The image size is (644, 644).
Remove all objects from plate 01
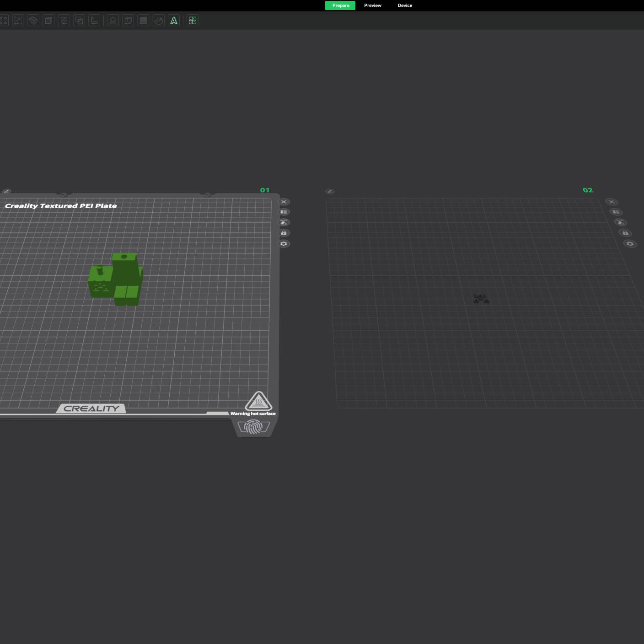(x=284, y=202)
